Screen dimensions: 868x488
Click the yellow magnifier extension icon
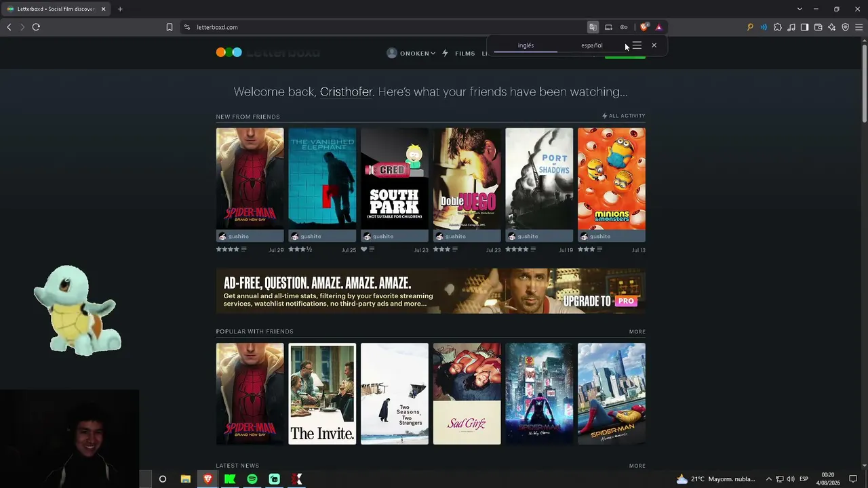tap(750, 27)
